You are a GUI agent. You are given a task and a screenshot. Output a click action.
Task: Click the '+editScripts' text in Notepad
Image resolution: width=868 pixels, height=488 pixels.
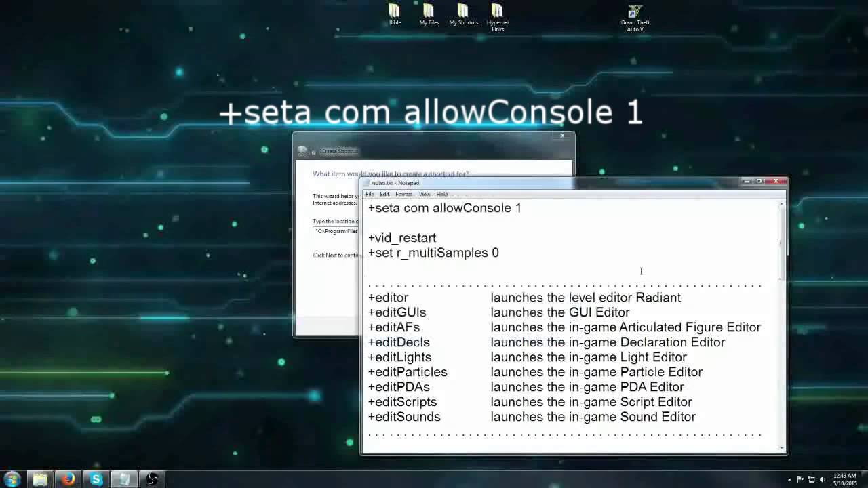click(x=402, y=402)
